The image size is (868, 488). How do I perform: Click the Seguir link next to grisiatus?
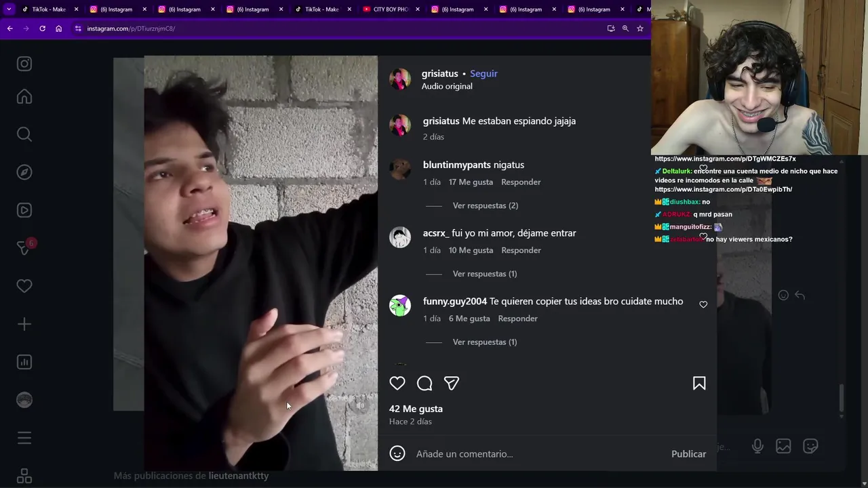(x=484, y=73)
